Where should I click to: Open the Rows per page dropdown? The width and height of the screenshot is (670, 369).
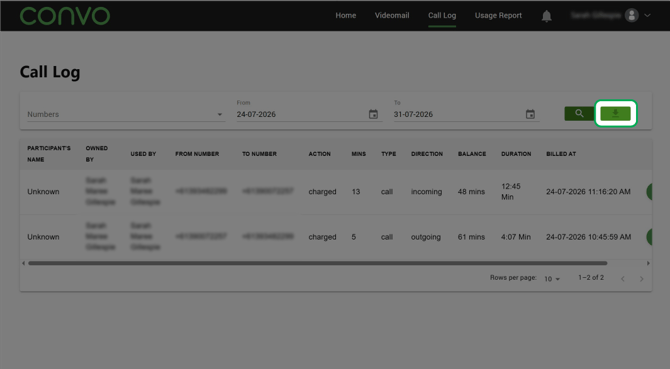[552, 279]
